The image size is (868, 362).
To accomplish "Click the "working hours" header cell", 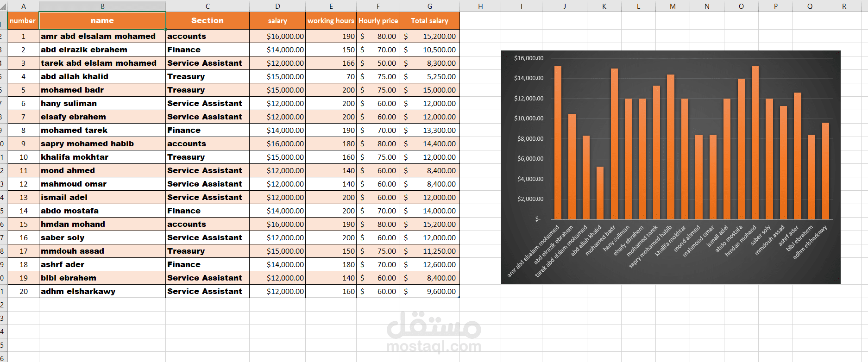I will pyautogui.click(x=331, y=21).
